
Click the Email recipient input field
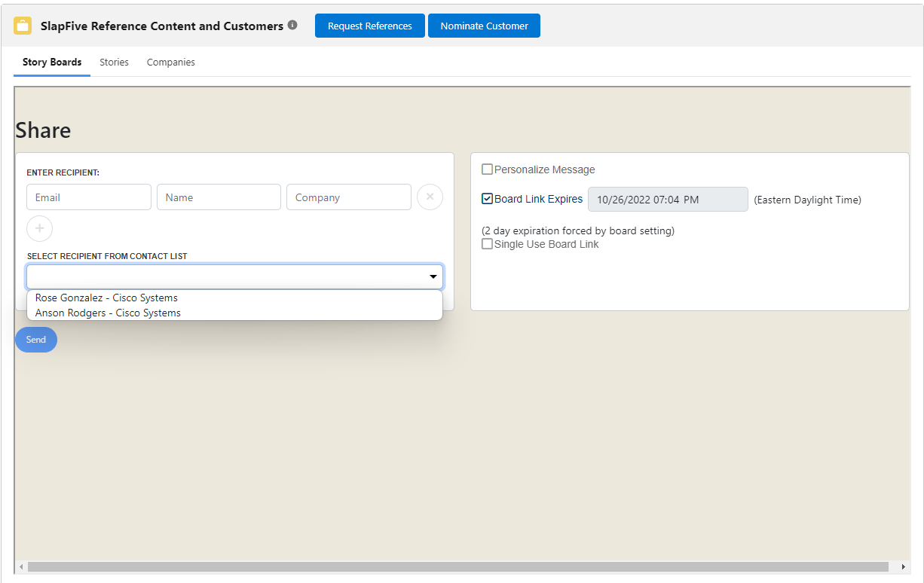click(x=88, y=197)
